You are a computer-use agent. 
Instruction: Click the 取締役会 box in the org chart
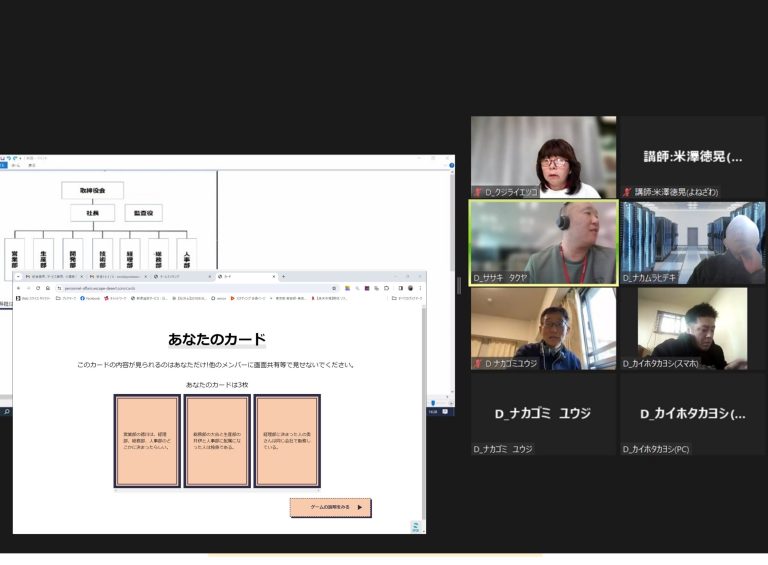(x=93, y=190)
